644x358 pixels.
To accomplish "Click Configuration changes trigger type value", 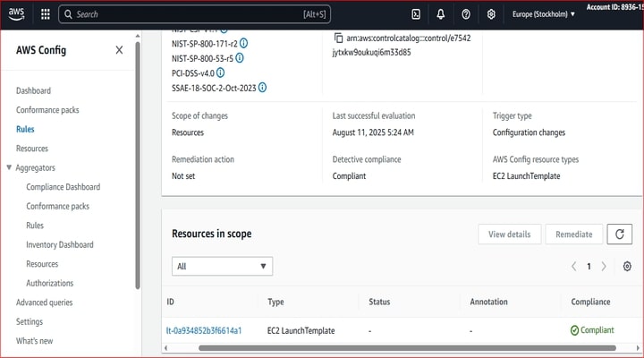I will pyautogui.click(x=529, y=132).
